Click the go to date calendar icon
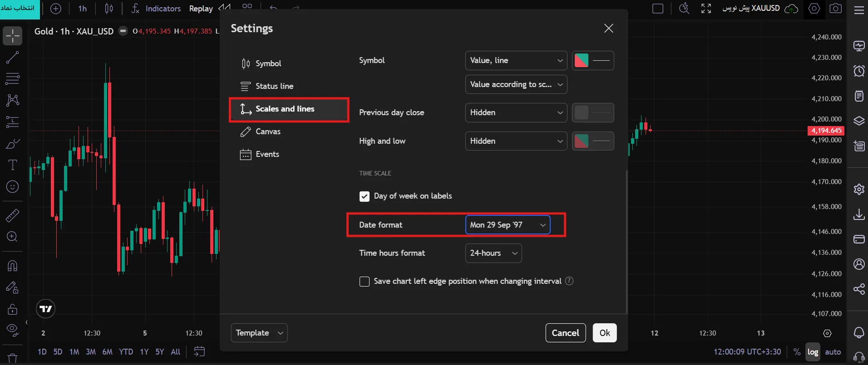This screenshot has width=868, height=365. 199,351
